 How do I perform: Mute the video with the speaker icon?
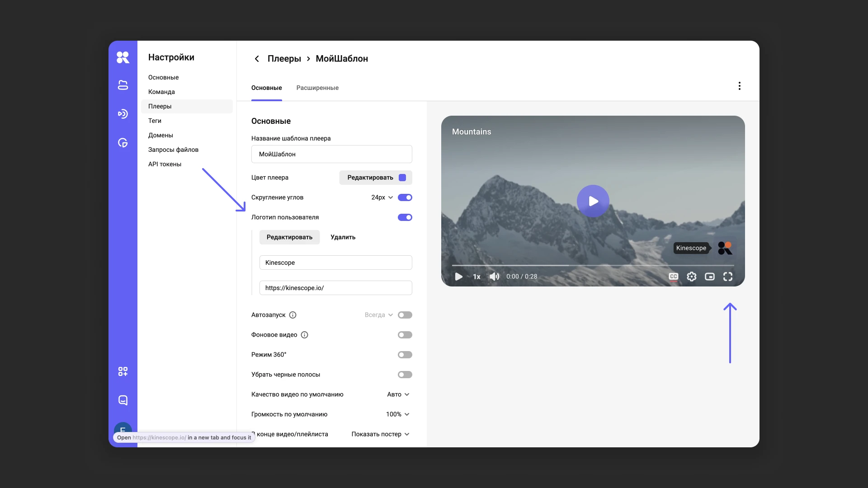494,277
